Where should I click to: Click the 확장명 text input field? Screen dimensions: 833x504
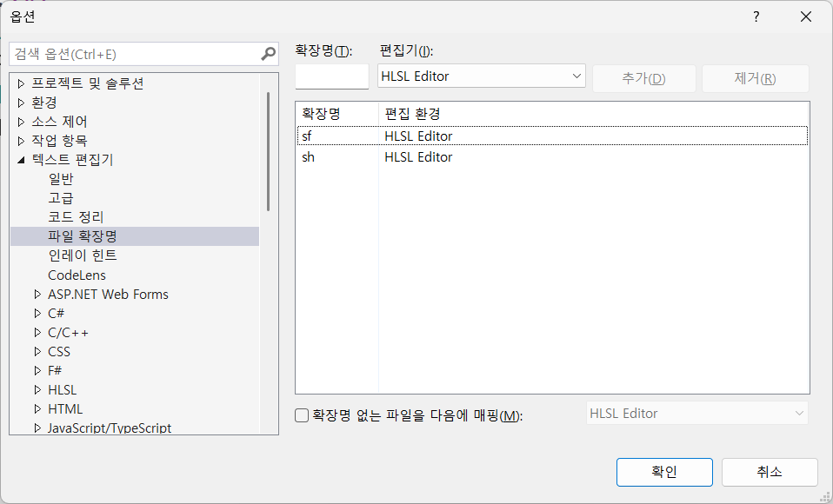[331, 76]
